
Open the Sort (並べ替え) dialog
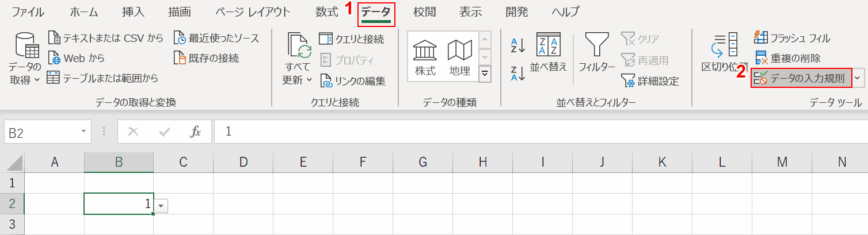pyautogui.click(x=549, y=52)
